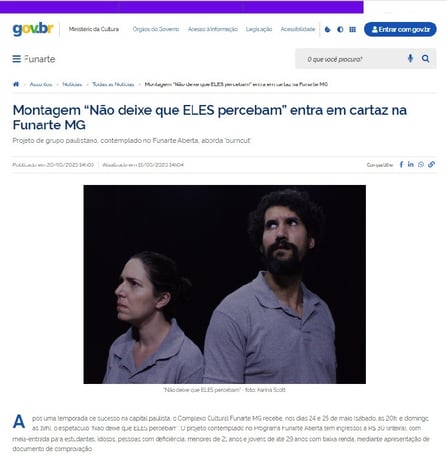The image size is (447, 456).
Task: Open the Acessibilidade link
Action: pos(298,29)
